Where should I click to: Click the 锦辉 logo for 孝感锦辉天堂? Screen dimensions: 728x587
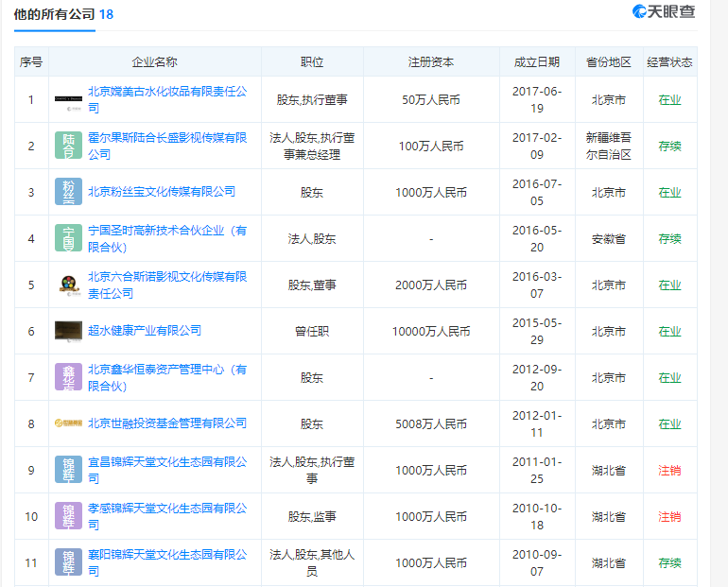[x=68, y=516]
